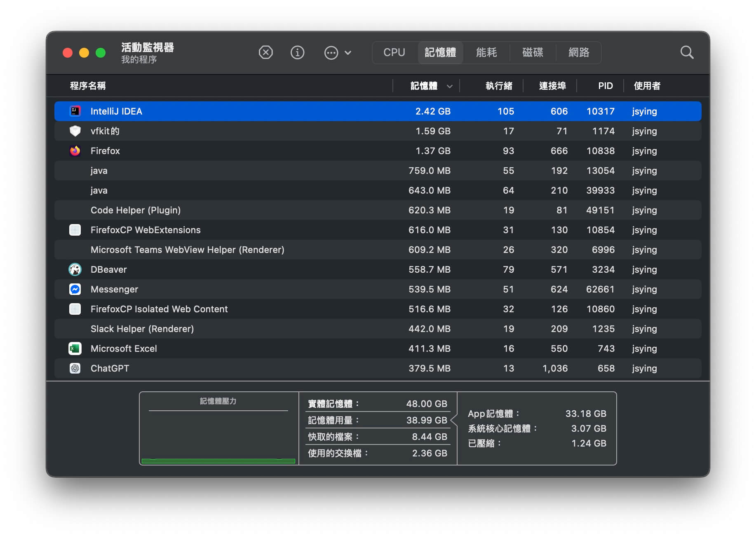Sort by the 執行緒 column header
756x538 pixels.
[x=499, y=86]
